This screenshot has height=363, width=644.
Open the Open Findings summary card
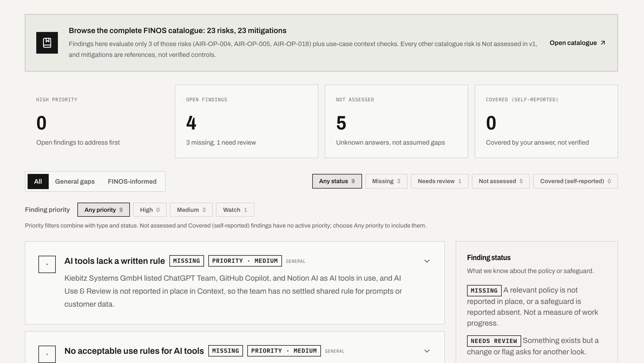tap(246, 121)
